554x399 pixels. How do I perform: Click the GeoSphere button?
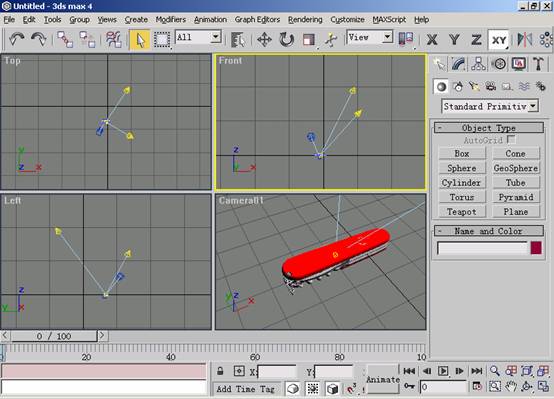coord(516,168)
